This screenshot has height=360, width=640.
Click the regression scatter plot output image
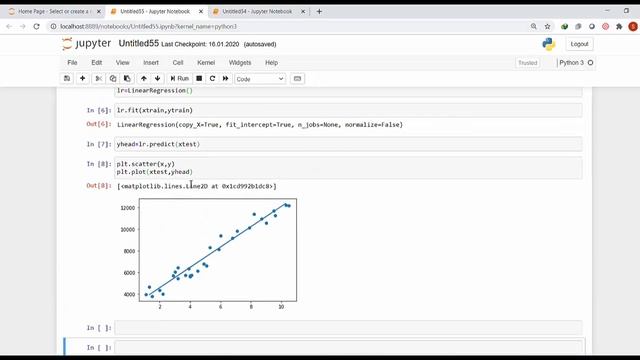click(x=208, y=254)
